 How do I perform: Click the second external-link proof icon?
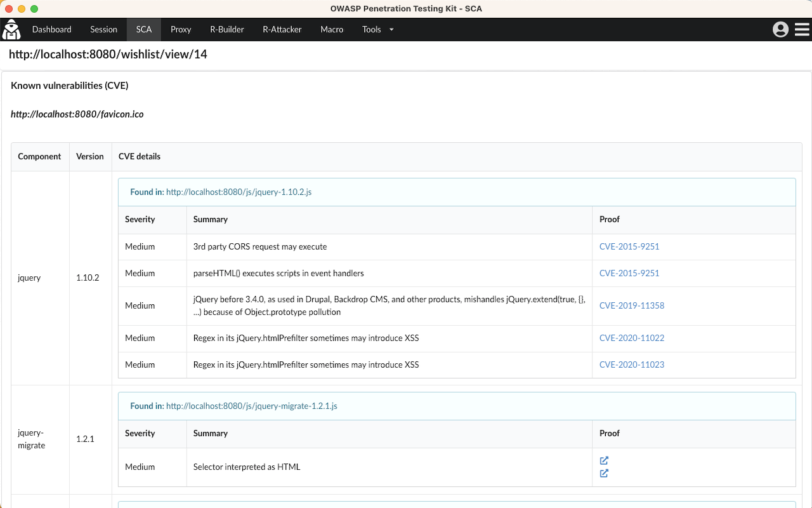pyautogui.click(x=604, y=473)
